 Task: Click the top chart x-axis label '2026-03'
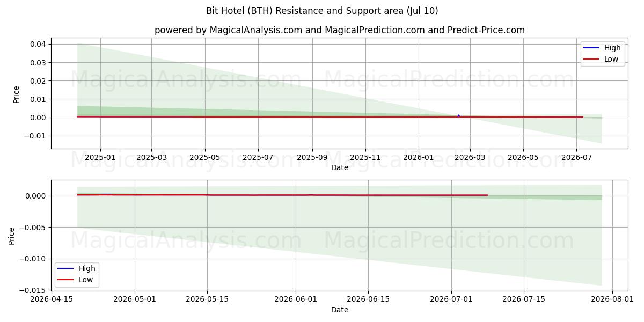coord(470,158)
